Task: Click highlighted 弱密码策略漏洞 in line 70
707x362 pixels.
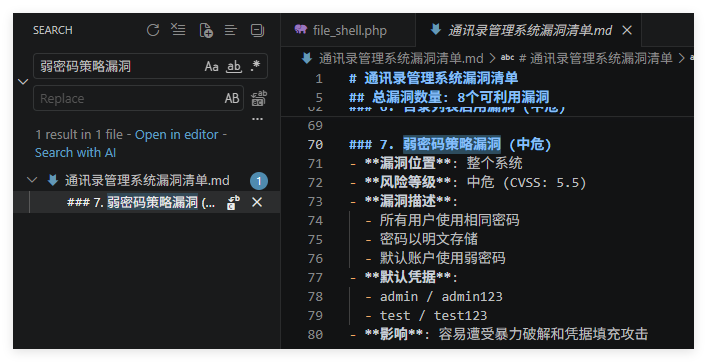Action: (452, 144)
